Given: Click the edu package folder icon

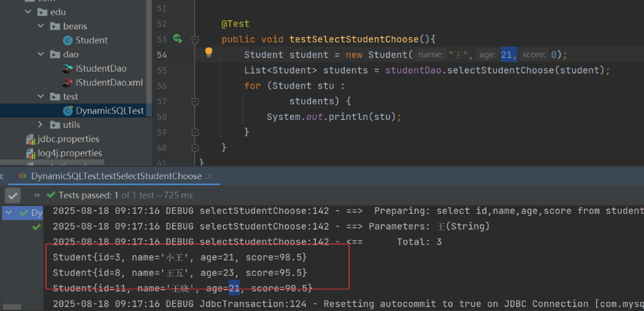Looking at the screenshot, I should point(42,12).
